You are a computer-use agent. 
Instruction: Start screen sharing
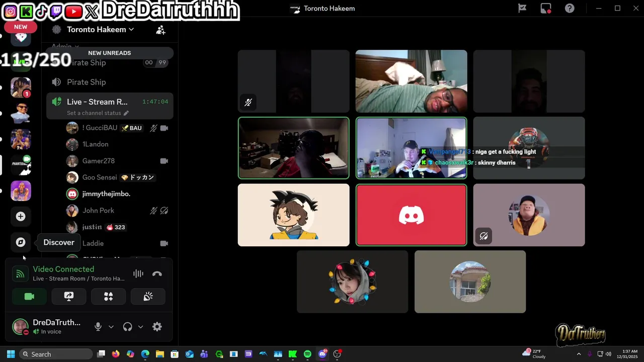point(69,297)
